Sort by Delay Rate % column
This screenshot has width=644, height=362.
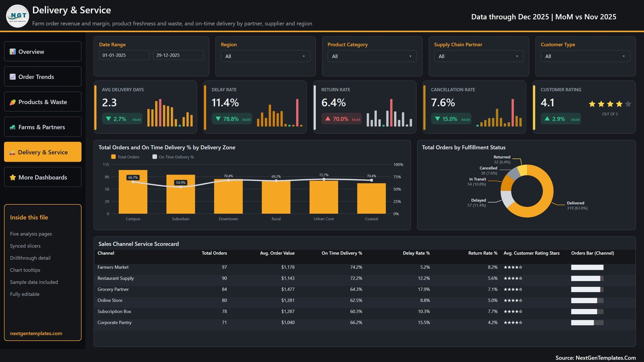click(416, 253)
